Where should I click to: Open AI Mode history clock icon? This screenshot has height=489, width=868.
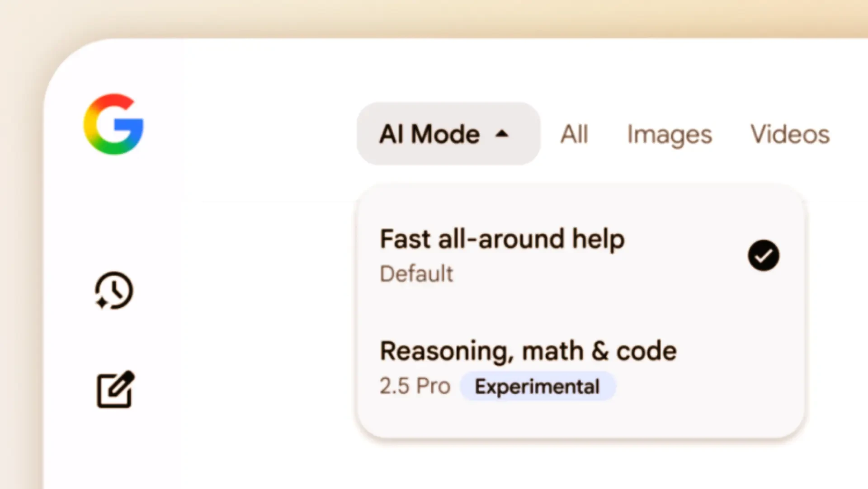[x=114, y=291]
